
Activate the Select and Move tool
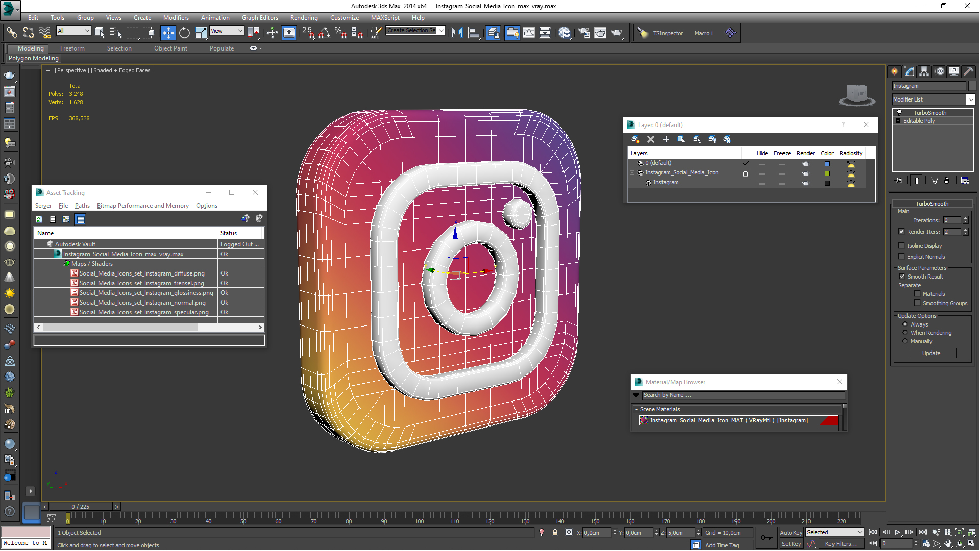[168, 33]
